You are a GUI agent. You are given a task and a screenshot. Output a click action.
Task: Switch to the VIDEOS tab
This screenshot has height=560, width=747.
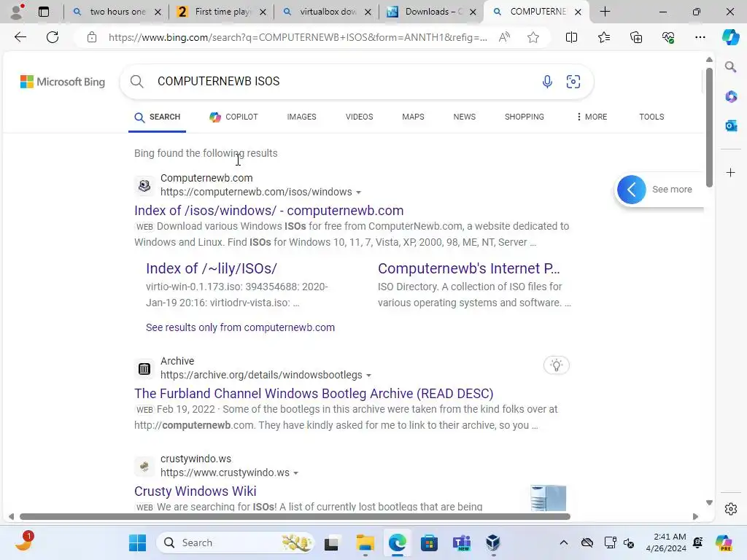[x=359, y=117]
